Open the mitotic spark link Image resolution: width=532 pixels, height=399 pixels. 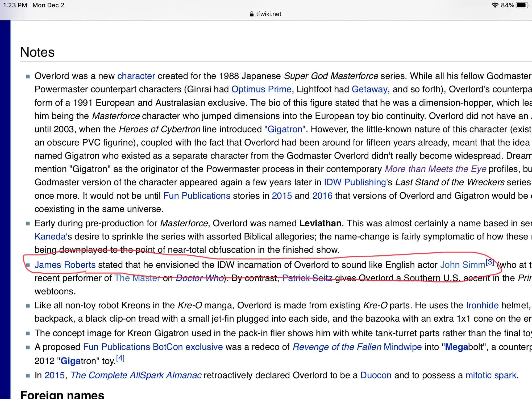tap(491, 375)
